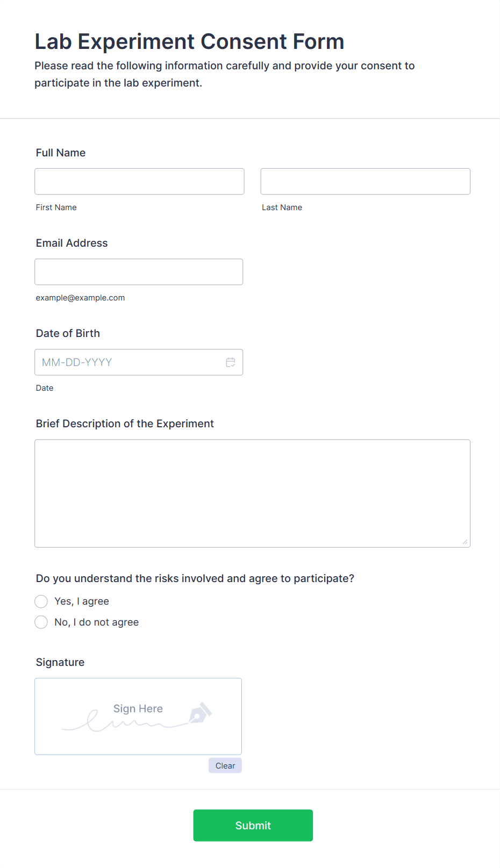The image size is (500, 868).
Task: Click the First Name input field
Action: point(139,182)
